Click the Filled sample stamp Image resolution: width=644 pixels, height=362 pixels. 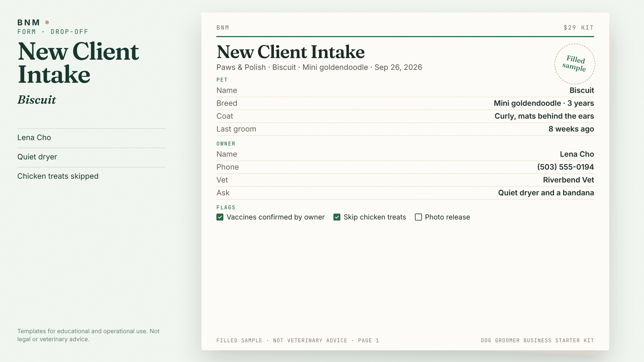coord(575,64)
